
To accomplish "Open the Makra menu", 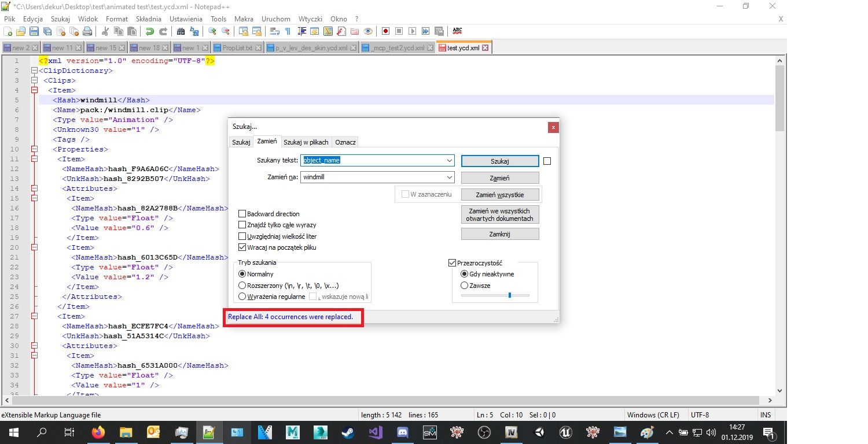I will point(244,19).
